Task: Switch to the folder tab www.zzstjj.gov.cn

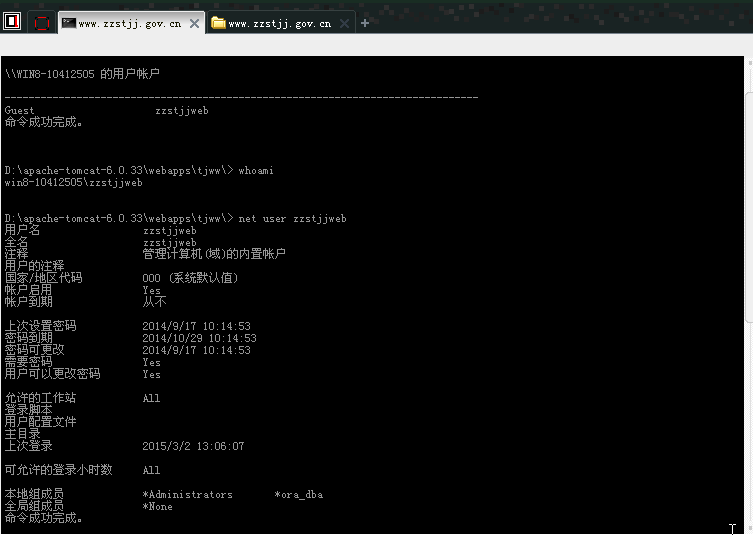Action: (x=279, y=24)
